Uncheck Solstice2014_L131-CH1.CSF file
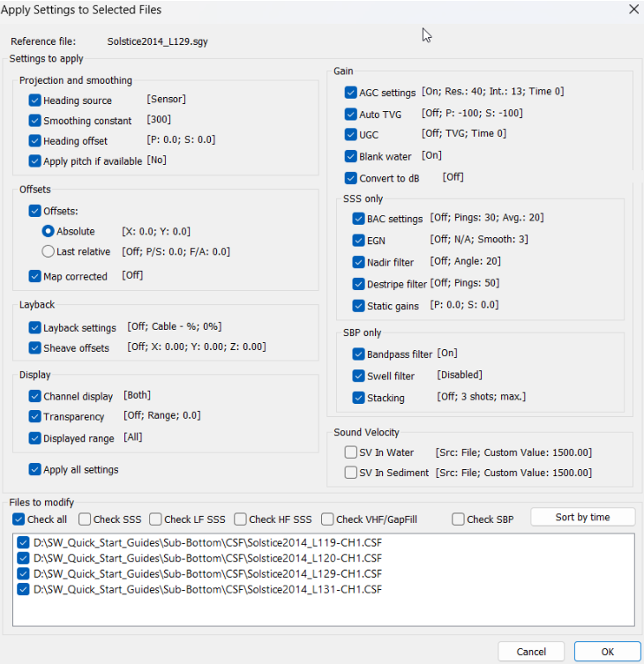The image size is (644, 664). point(23,589)
